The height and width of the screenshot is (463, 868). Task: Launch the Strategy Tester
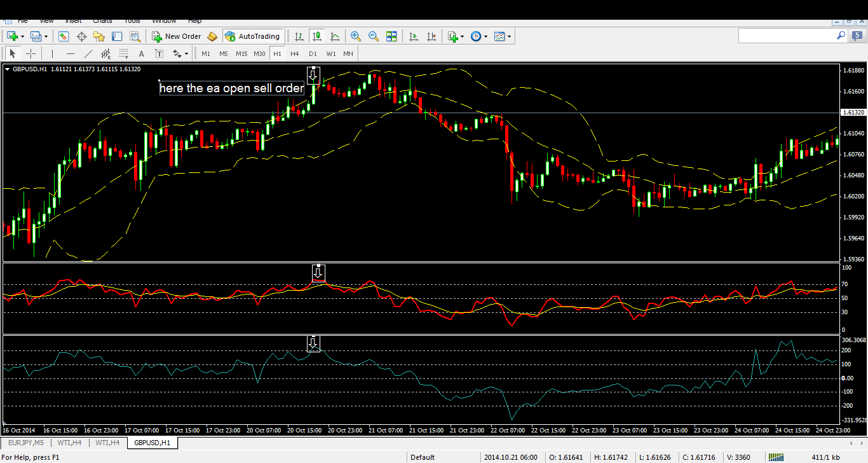(x=134, y=36)
